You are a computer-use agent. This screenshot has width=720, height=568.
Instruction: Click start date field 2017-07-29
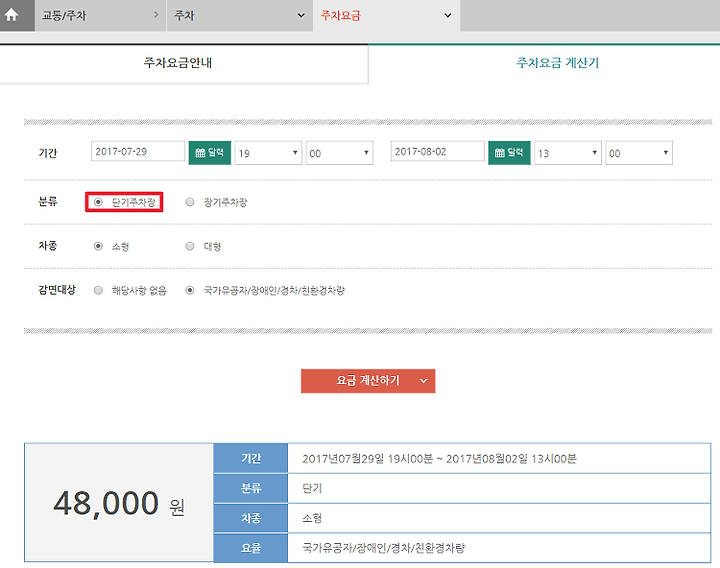138,151
